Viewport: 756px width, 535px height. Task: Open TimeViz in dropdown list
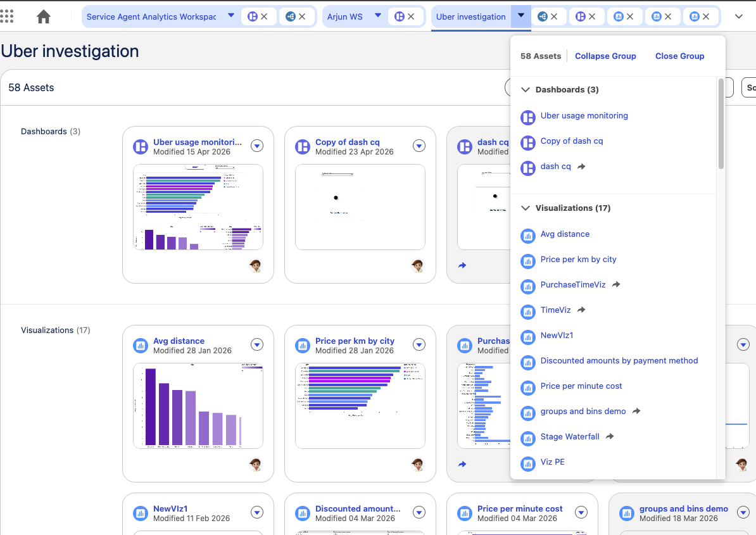[555, 310]
